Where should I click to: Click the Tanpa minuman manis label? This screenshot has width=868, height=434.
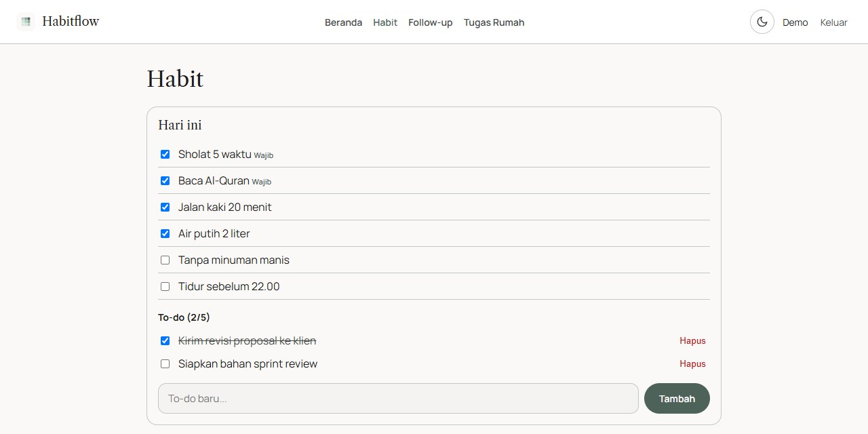coord(234,260)
